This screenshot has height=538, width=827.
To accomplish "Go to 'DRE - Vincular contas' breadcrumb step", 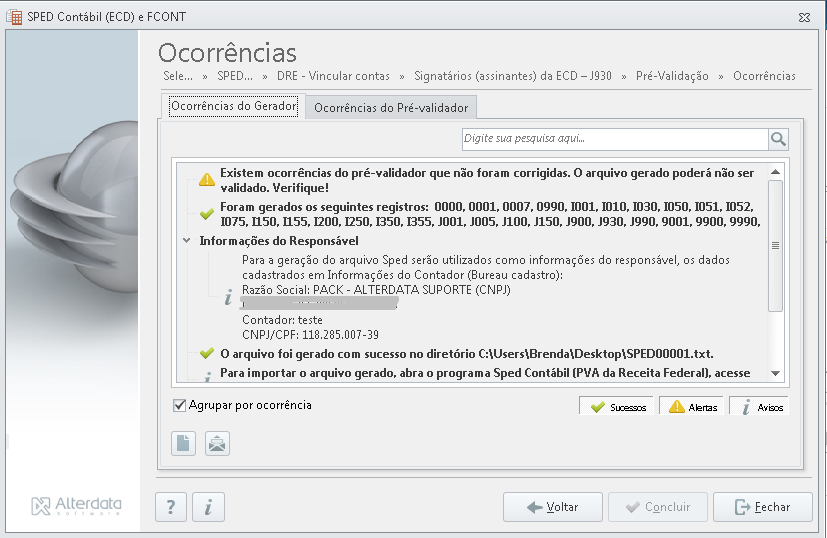I will click(333, 76).
